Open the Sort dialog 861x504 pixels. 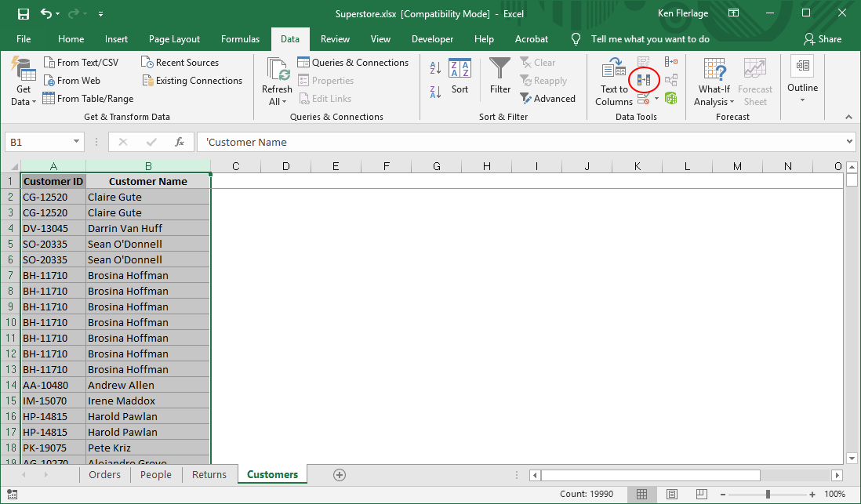[x=460, y=75]
